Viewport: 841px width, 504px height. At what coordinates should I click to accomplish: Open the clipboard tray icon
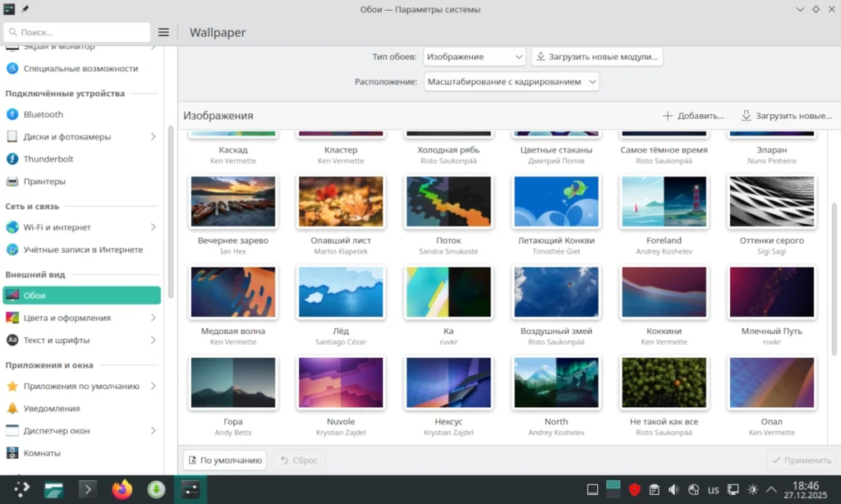coord(655,489)
